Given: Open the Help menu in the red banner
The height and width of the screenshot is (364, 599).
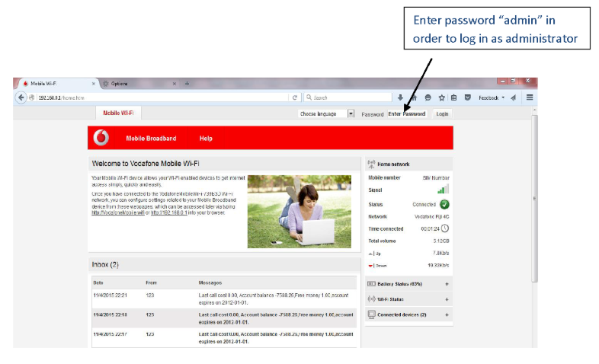Looking at the screenshot, I should pyautogui.click(x=206, y=139).
